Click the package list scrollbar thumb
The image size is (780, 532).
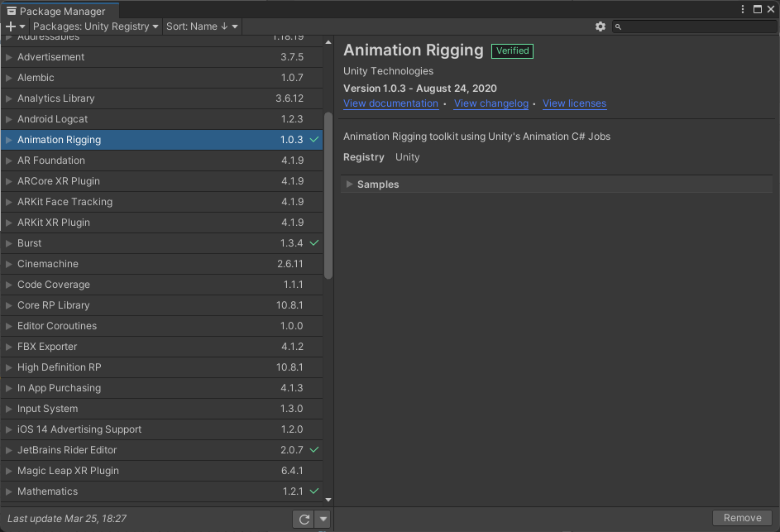(x=328, y=195)
